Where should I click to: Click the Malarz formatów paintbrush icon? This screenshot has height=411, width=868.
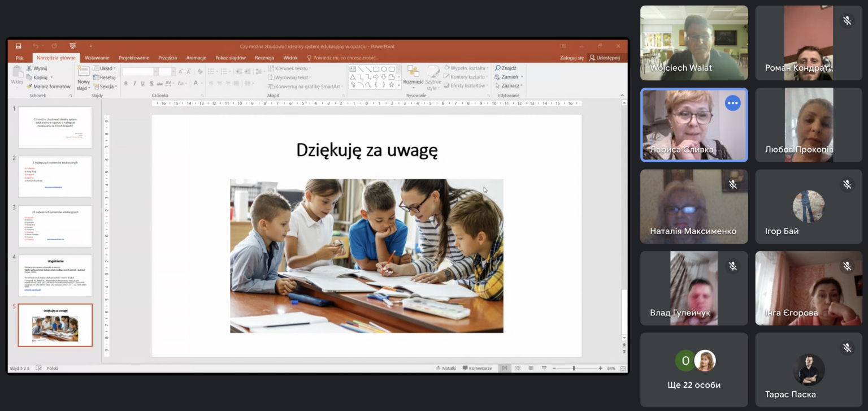pyautogui.click(x=30, y=86)
